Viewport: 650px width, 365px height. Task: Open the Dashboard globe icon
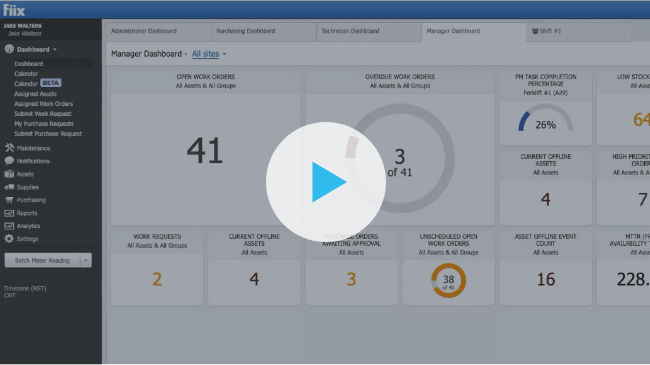coord(9,49)
